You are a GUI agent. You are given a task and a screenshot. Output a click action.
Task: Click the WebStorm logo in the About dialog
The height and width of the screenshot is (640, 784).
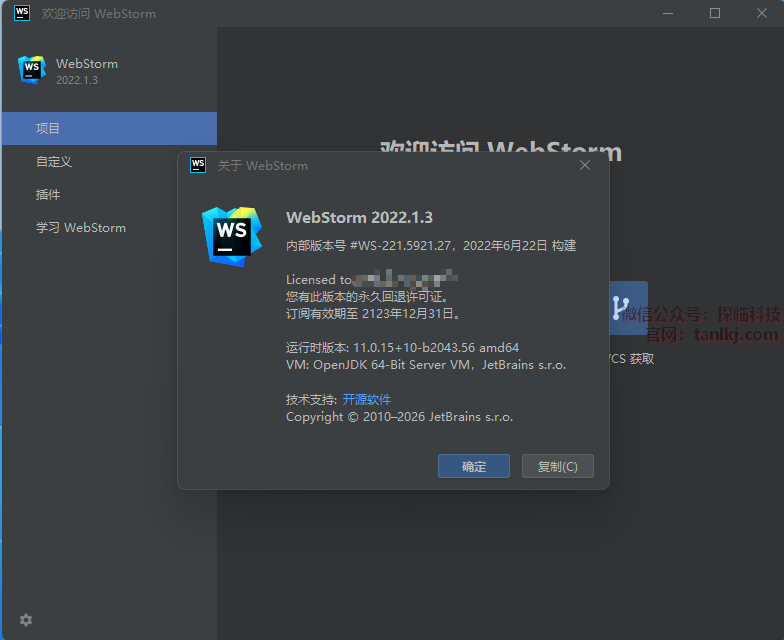tap(232, 236)
